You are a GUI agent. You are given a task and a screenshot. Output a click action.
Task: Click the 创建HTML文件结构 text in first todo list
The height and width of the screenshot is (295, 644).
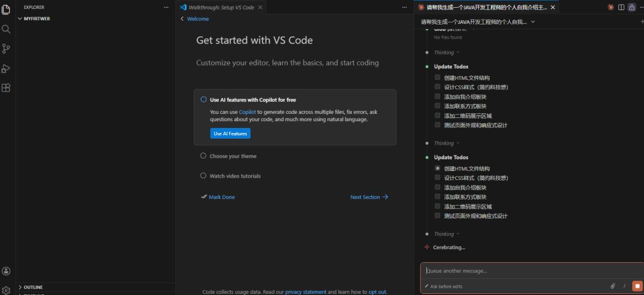coord(466,77)
